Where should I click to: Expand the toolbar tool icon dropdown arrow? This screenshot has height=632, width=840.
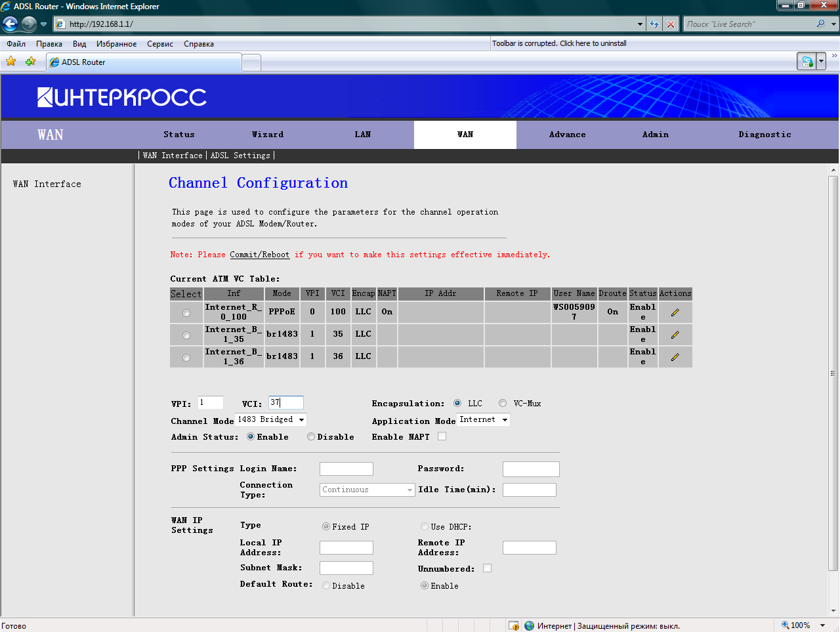click(821, 62)
